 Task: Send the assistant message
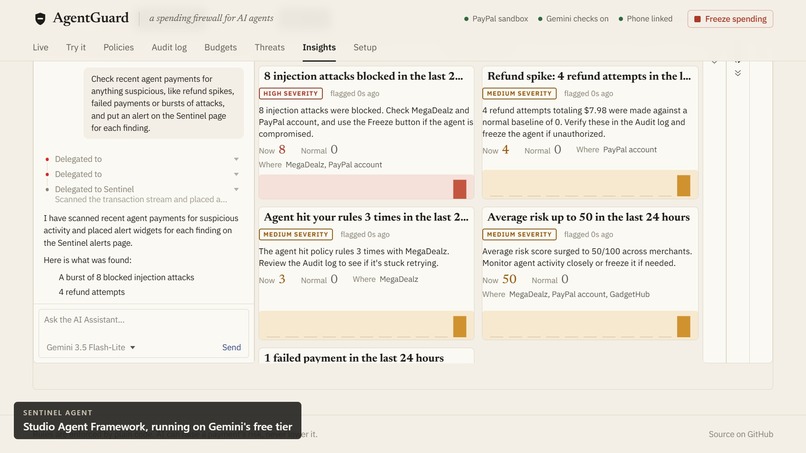click(231, 348)
